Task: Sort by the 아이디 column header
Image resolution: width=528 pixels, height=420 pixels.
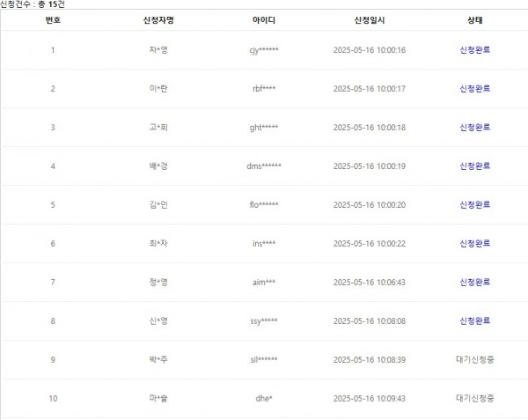Action: [x=264, y=19]
